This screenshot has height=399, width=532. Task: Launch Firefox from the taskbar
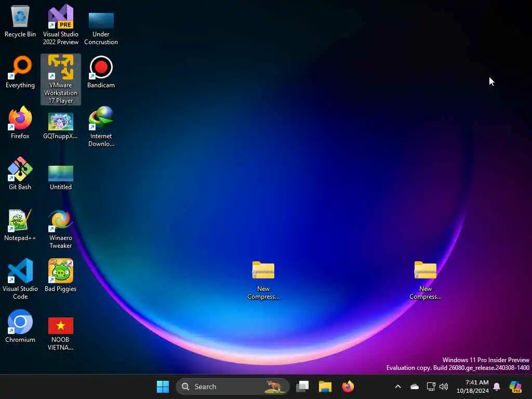click(x=348, y=387)
